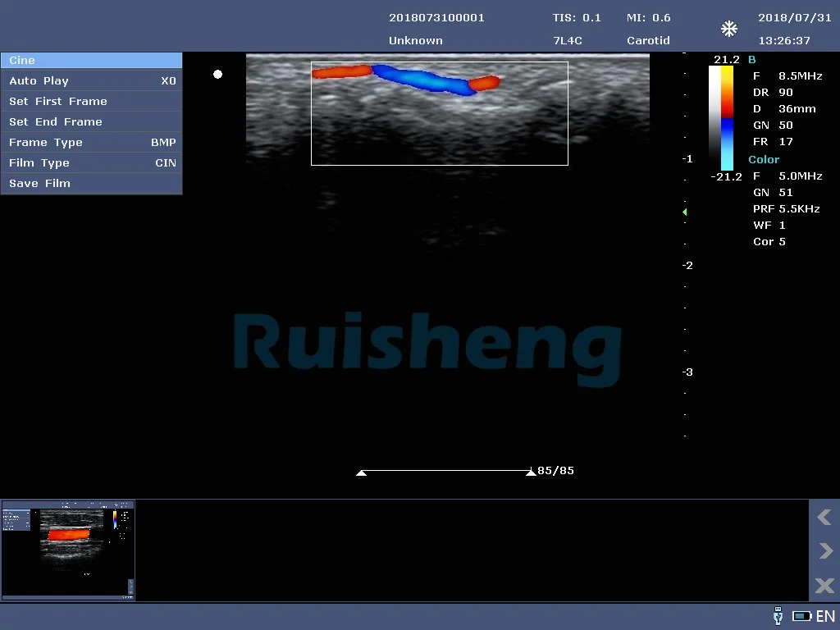
Task: Change the Frame Type BMP option
Action: [91, 143]
